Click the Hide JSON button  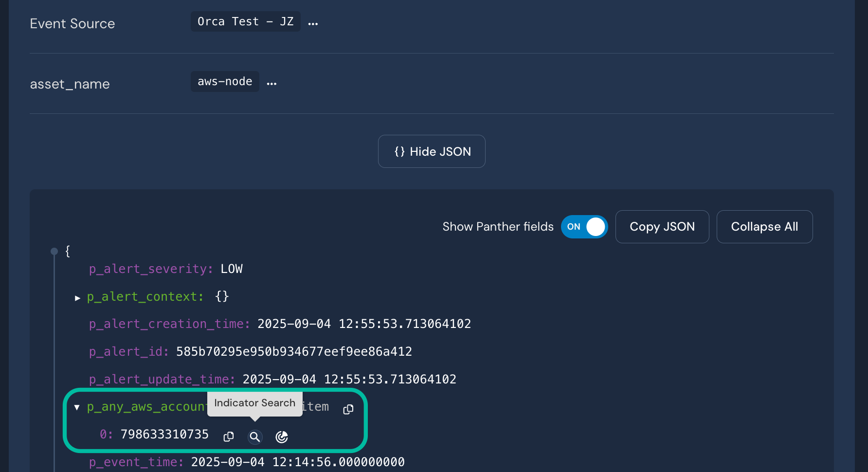pyautogui.click(x=432, y=151)
